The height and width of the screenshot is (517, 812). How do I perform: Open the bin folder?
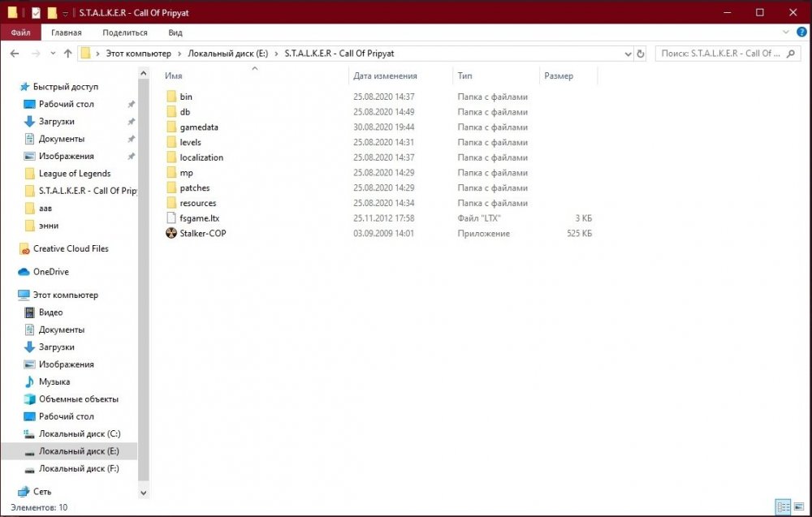point(186,97)
